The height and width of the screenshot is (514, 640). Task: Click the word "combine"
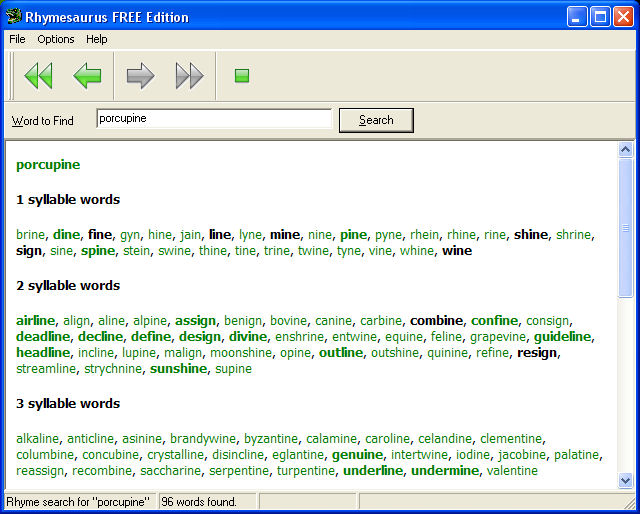coord(436,321)
